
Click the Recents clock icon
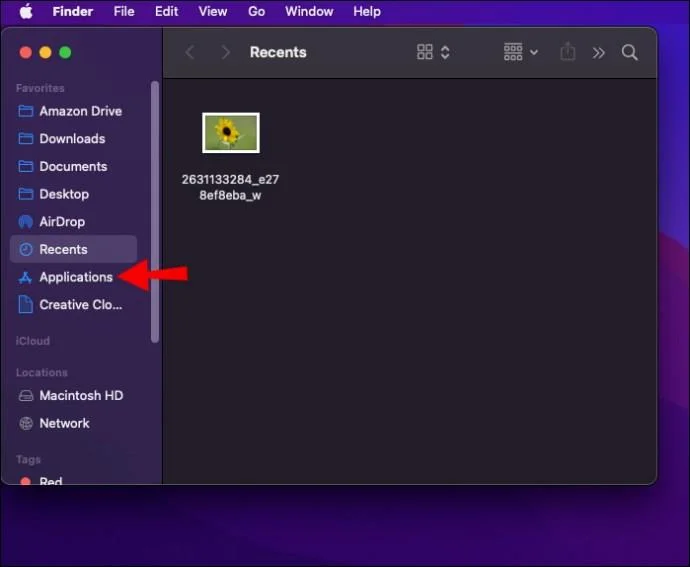coord(26,250)
